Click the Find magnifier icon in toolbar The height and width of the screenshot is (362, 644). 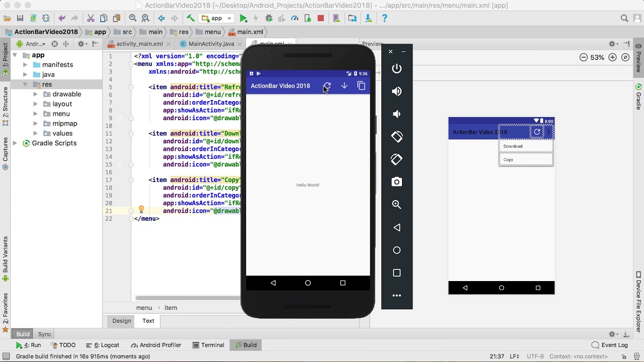point(133,19)
